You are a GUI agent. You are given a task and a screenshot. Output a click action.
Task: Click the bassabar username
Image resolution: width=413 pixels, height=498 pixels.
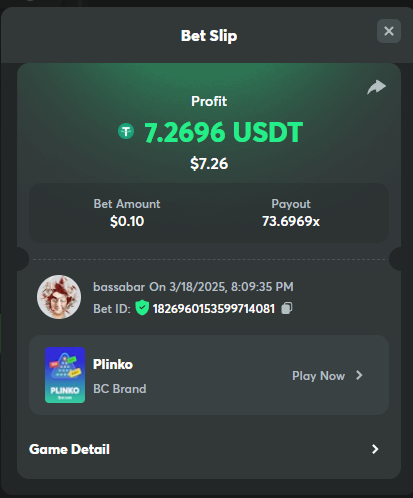click(x=119, y=287)
